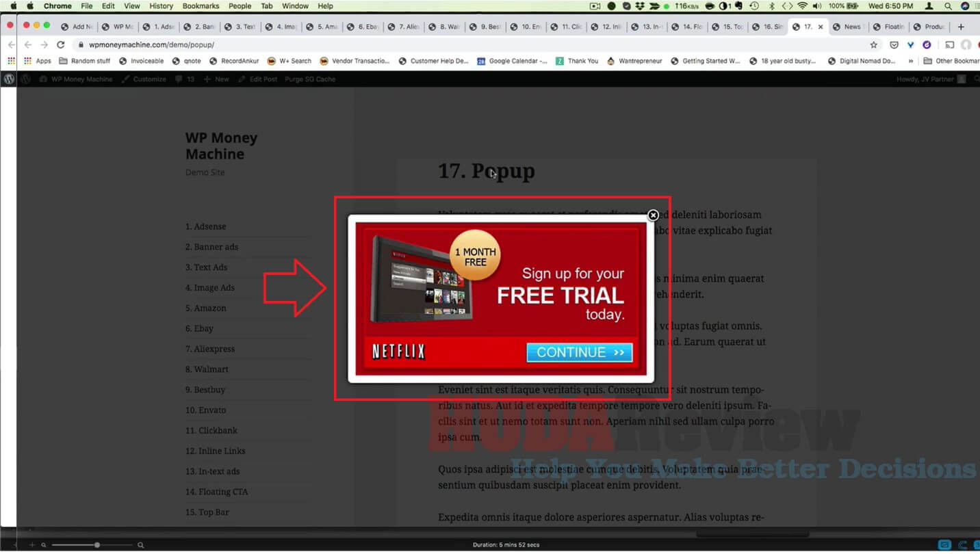This screenshot has height=554, width=980.
Task: Open the File menu
Action: (86, 6)
